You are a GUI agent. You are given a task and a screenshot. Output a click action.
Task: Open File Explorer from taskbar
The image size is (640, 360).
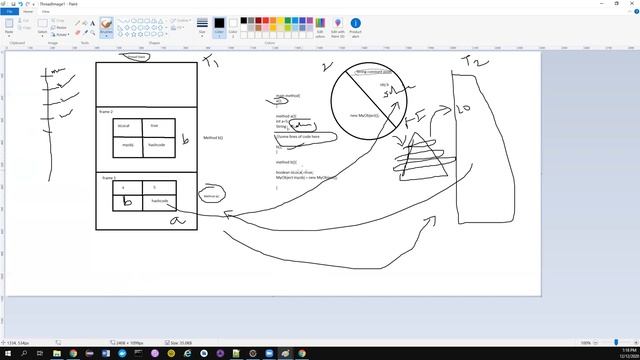click(x=57, y=353)
